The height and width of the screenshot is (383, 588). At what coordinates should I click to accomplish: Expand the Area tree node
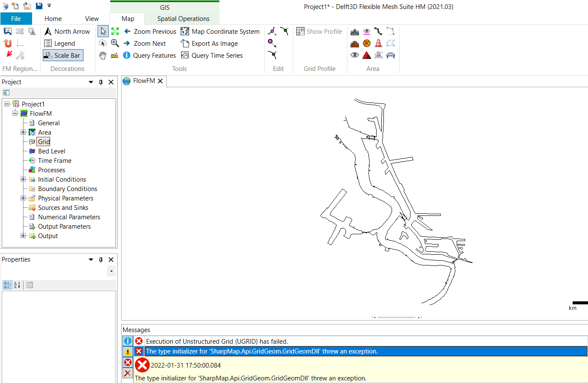pyautogui.click(x=24, y=133)
